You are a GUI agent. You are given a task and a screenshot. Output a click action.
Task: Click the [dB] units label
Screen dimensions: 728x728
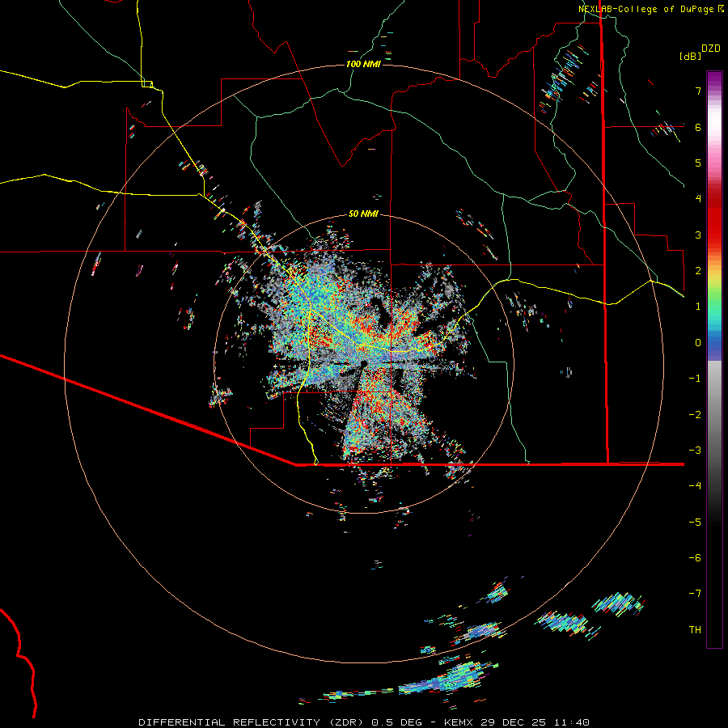[690, 56]
